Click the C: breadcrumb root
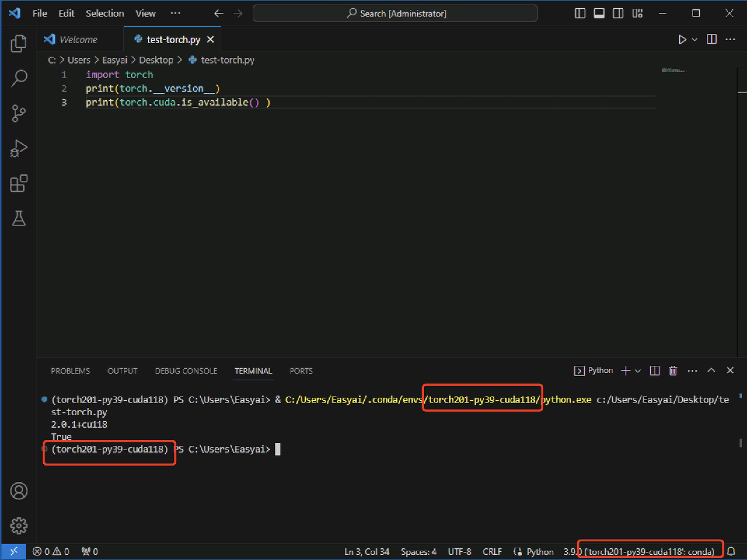 tap(52, 60)
